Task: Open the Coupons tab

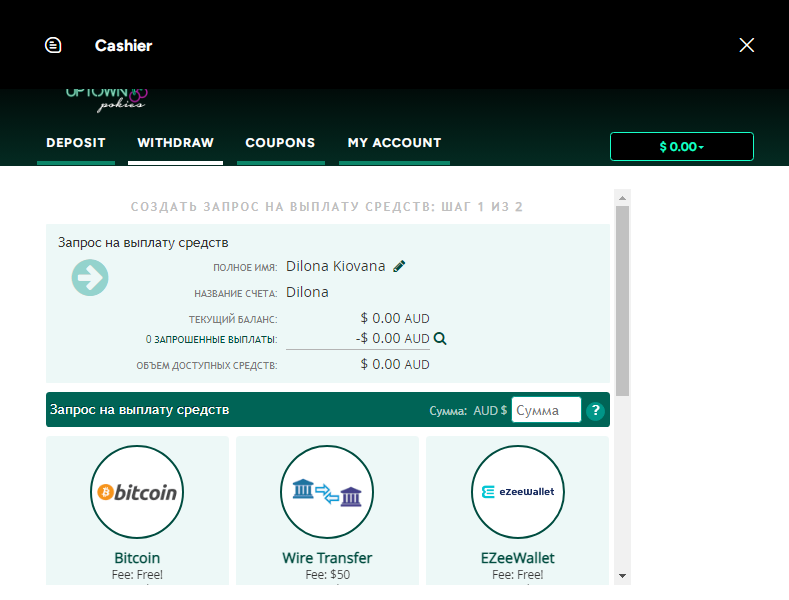Action: point(280,143)
